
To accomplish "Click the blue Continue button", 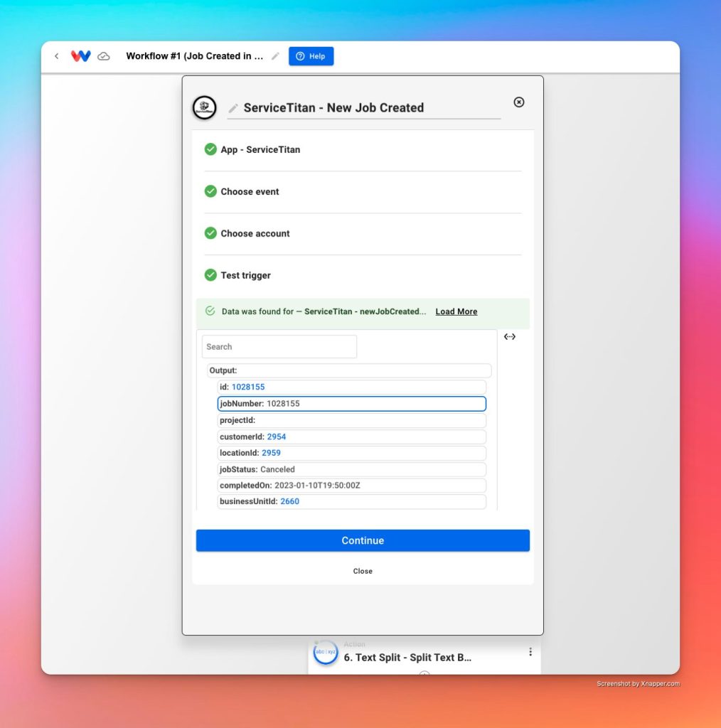I will coord(363,540).
